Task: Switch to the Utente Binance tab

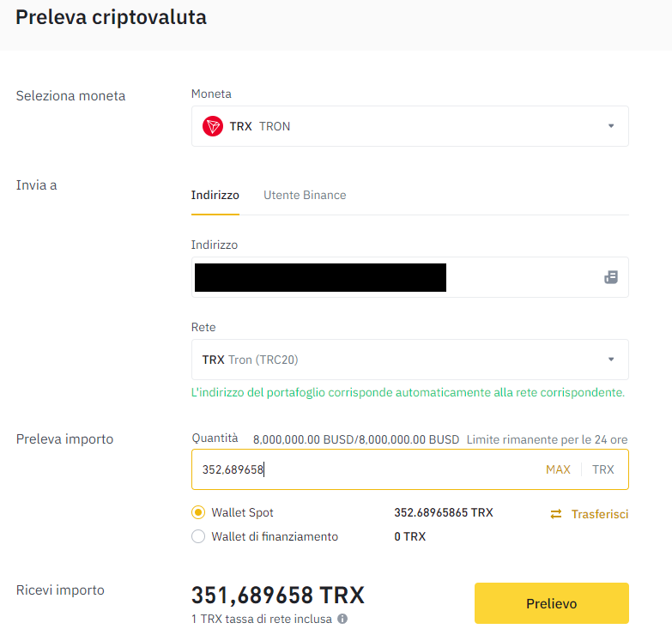Action: 305,195
